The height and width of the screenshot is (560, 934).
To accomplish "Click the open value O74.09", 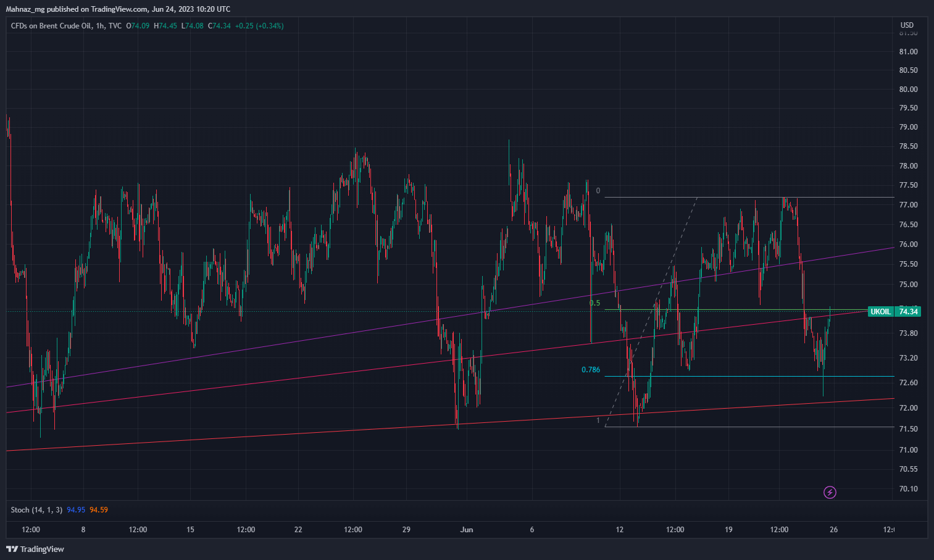I will point(138,26).
